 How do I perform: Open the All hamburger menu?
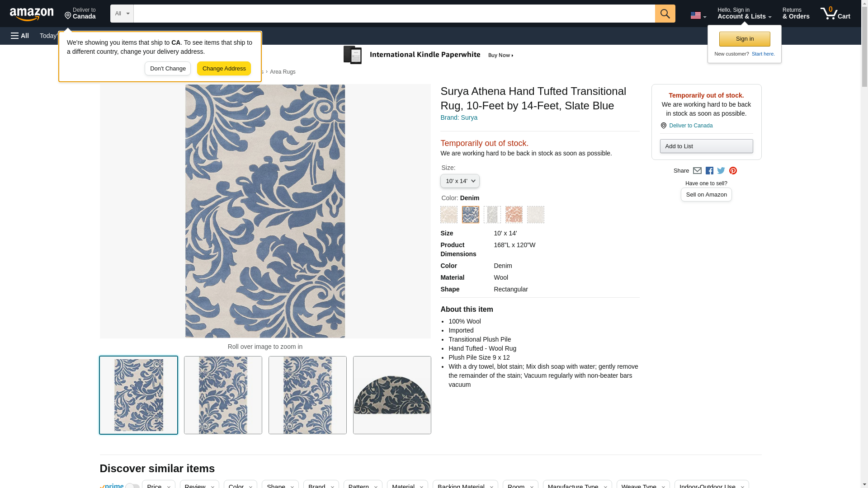tap(20, 36)
